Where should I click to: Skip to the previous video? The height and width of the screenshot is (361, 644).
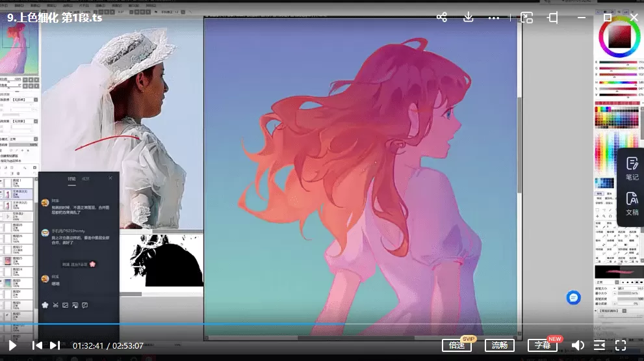click(x=38, y=345)
